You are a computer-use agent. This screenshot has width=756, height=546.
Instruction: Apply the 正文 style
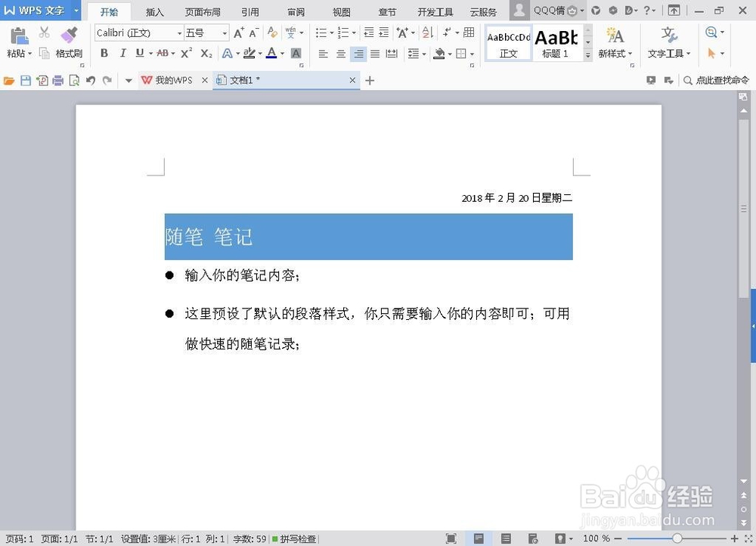pos(508,42)
